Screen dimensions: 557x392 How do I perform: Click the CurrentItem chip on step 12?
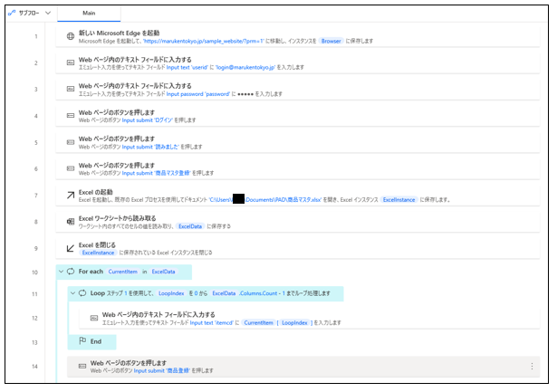pos(259,323)
